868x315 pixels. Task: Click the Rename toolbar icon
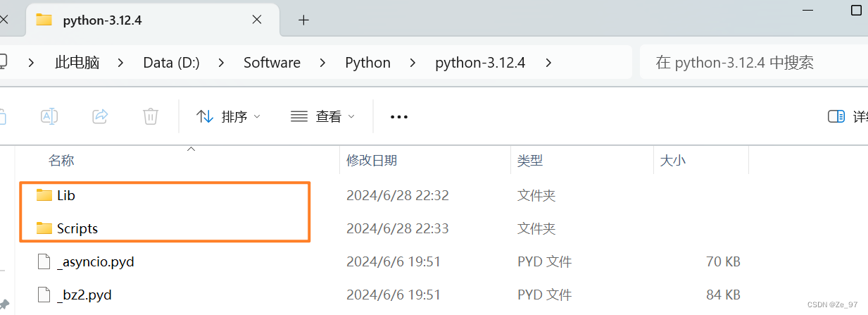pos(49,116)
